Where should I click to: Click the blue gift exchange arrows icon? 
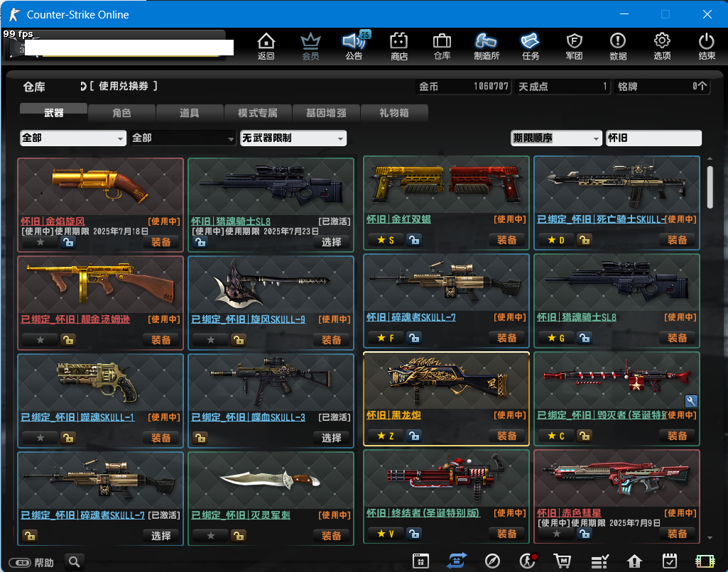457,561
